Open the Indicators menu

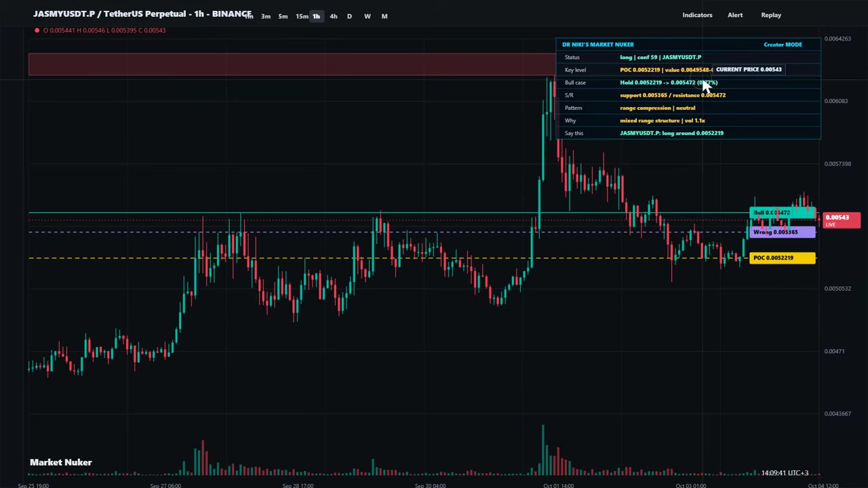tap(697, 15)
